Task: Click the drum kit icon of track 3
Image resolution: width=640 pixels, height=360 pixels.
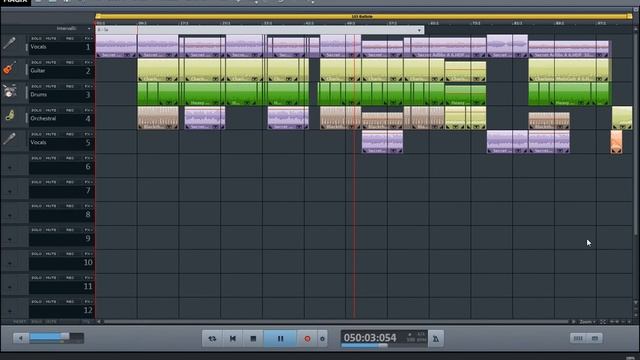Action: (9, 91)
